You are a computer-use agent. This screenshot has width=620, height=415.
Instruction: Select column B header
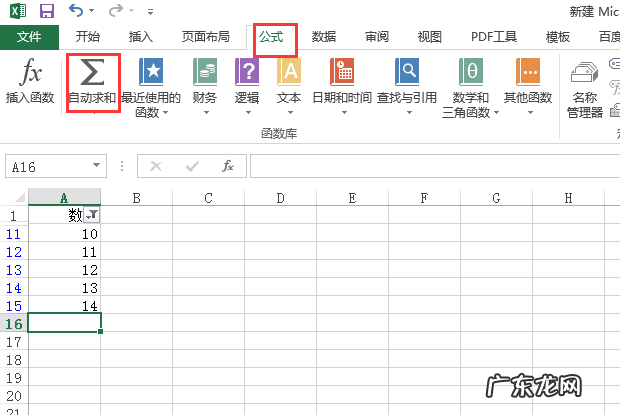136,198
